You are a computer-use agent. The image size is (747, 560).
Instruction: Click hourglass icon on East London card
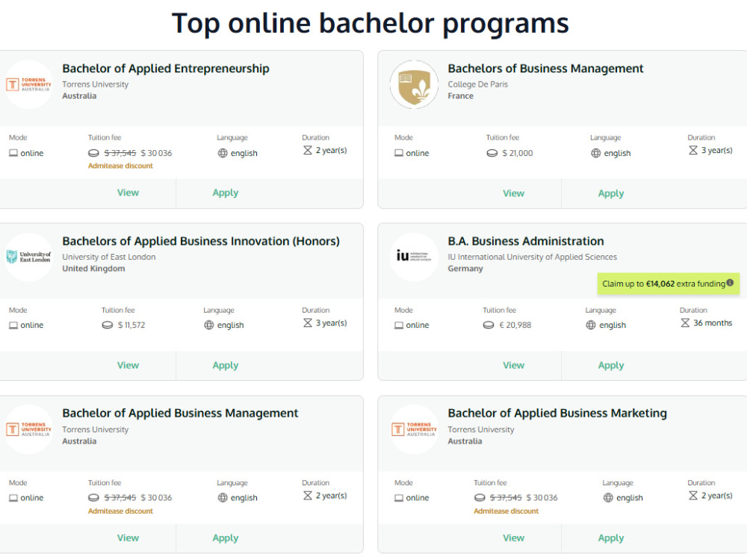click(x=308, y=323)
